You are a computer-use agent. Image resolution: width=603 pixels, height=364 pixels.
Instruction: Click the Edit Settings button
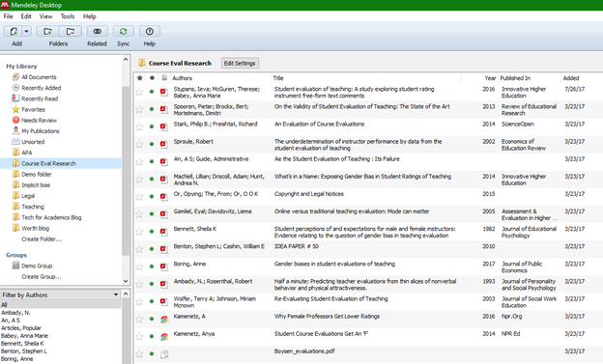click(x=240, y=63)
